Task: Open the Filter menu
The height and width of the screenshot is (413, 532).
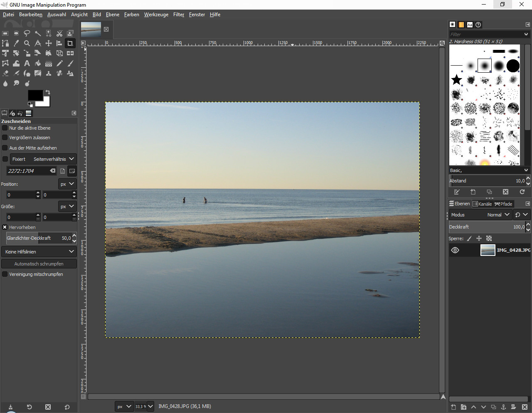Action: (x=179, y=15)
